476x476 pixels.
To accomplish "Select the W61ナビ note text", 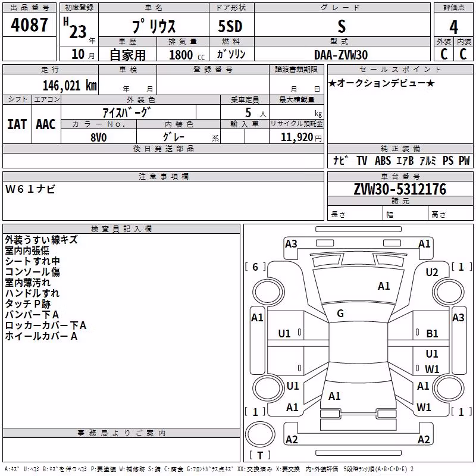I will click(x=30, y=189).
